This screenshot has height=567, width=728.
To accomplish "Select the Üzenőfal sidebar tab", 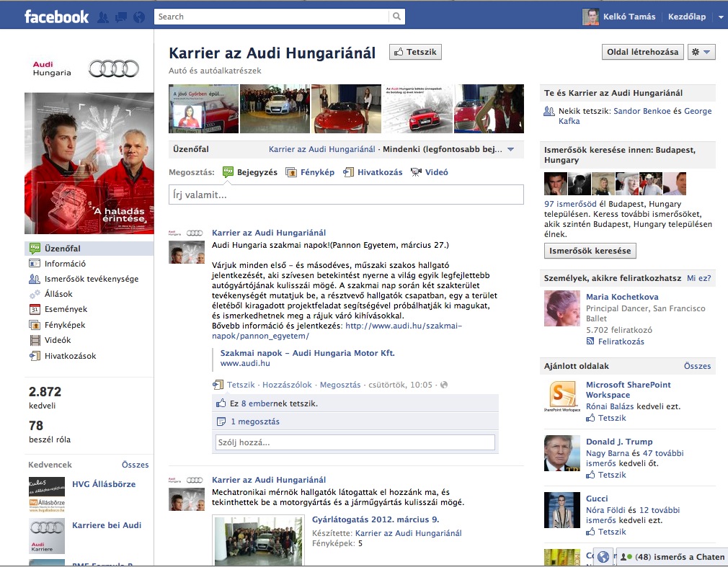I will [89, 249].
